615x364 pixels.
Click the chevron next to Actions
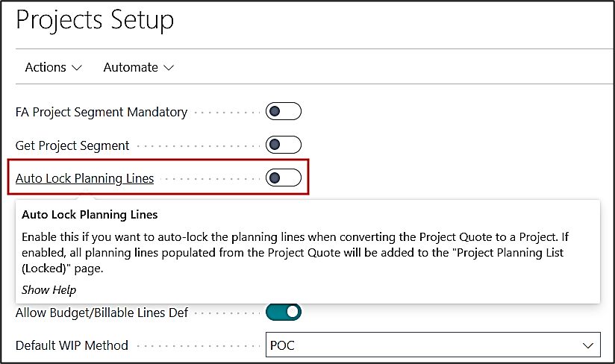pos(77,68)
